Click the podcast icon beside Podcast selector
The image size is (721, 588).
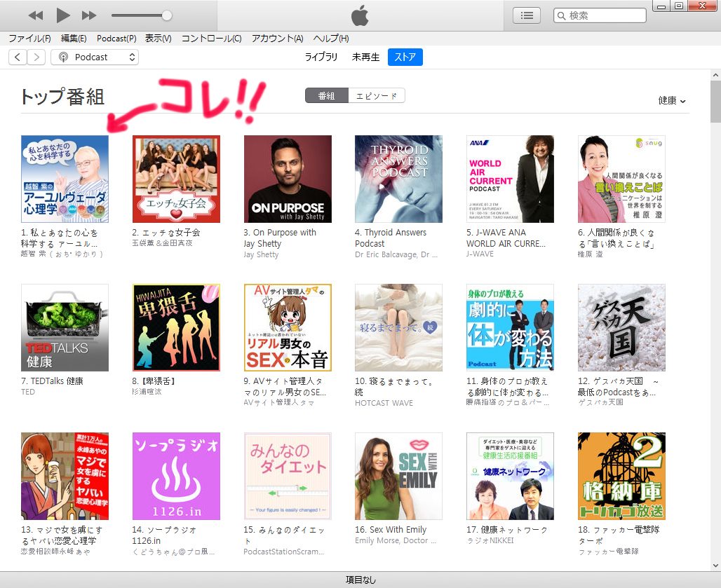[63, 57]
